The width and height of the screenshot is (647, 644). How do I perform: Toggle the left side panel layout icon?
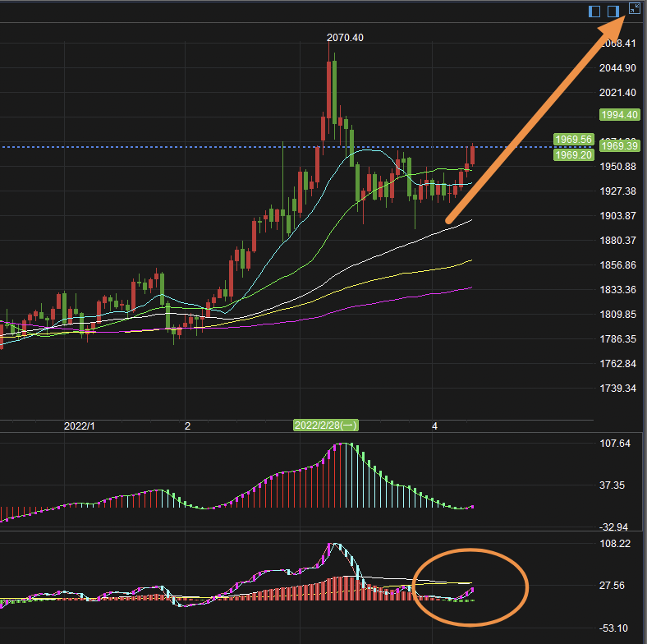(x=594, y=11)
